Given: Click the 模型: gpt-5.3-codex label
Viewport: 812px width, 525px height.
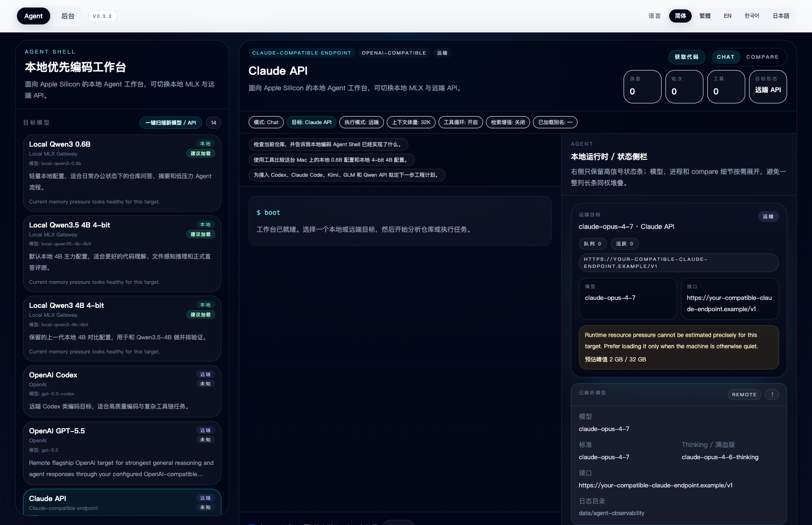Looking at the screenshot, I should (x=52, y=394).
